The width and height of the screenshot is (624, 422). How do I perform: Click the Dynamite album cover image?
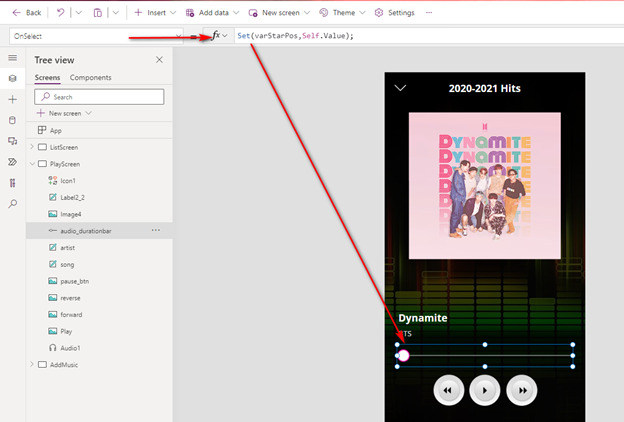coord(485,186)
